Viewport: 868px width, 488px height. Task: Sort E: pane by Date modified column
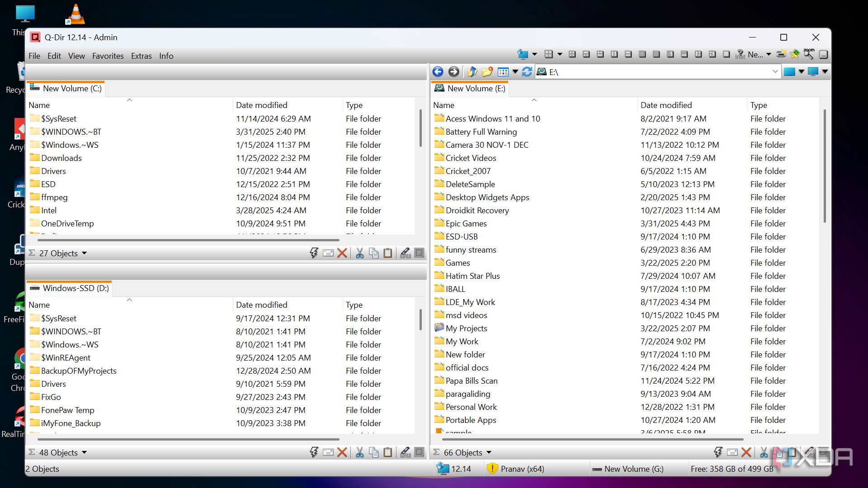click(692, 105)
